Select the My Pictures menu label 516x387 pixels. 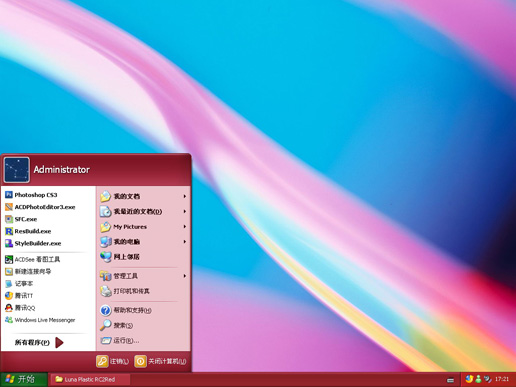130,227
